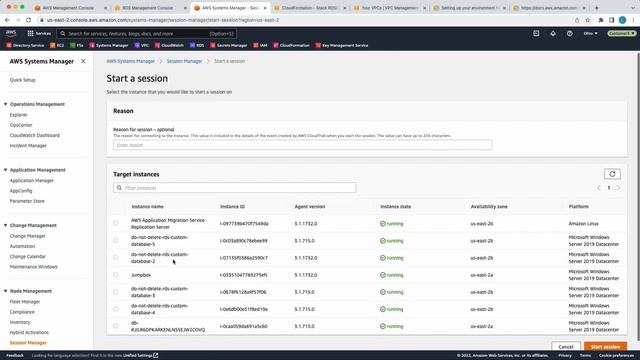The width and height of the screenshot is (640, 360).
Task: Open the browser tab list chevron
Action: (x=633, y=8)
